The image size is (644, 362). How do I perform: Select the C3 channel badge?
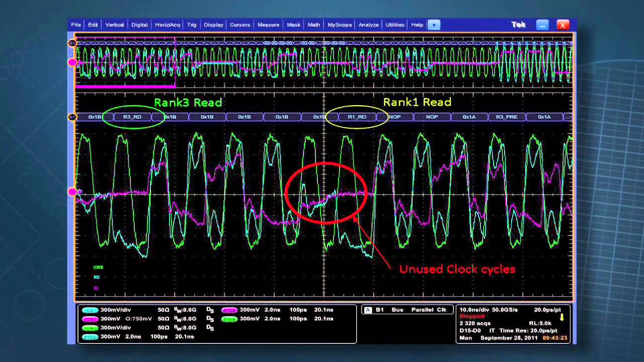point(90,319)
